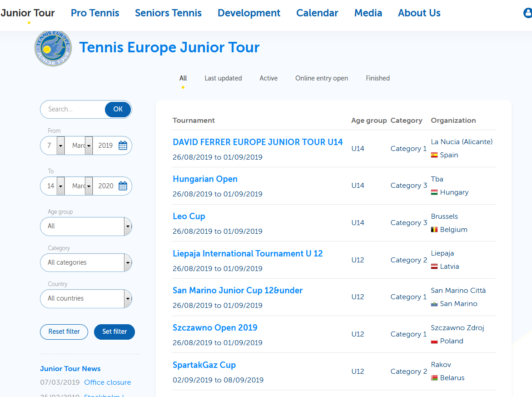Viewport: 532px width, 397px height.
Task: Open Szczawno Open 2019 tournament
Action: click(215, 328)
